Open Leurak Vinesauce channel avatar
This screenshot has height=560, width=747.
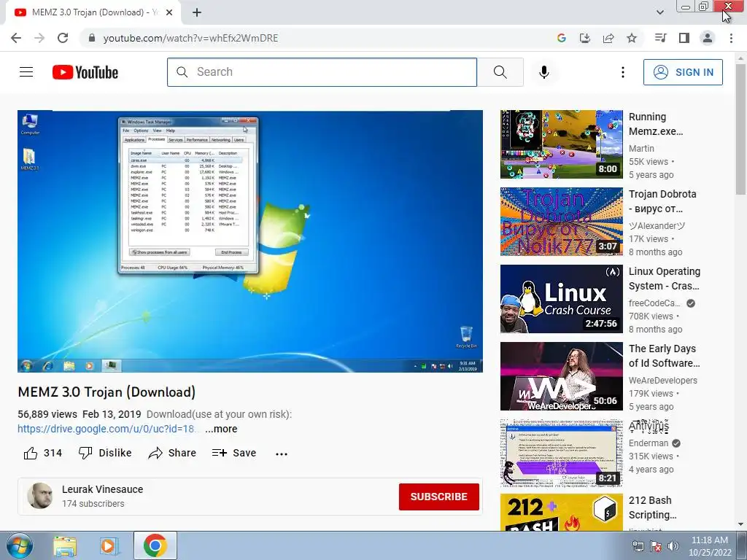(x=40, y=496)
